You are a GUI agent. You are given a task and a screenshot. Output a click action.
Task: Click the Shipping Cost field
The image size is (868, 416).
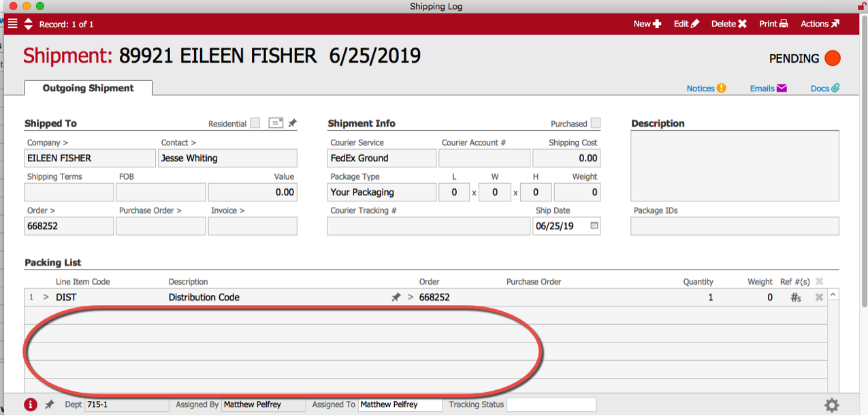(x=566, y=158)
